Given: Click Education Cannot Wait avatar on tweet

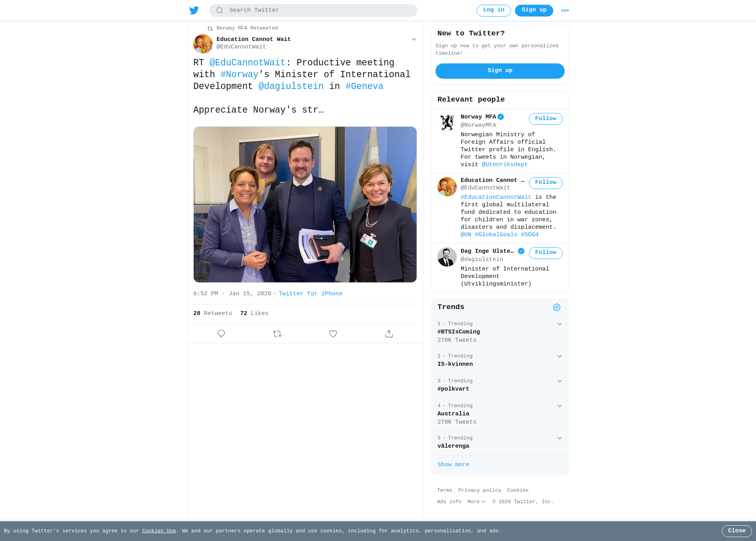Looking at the screenshot, I should click(203, 44).
